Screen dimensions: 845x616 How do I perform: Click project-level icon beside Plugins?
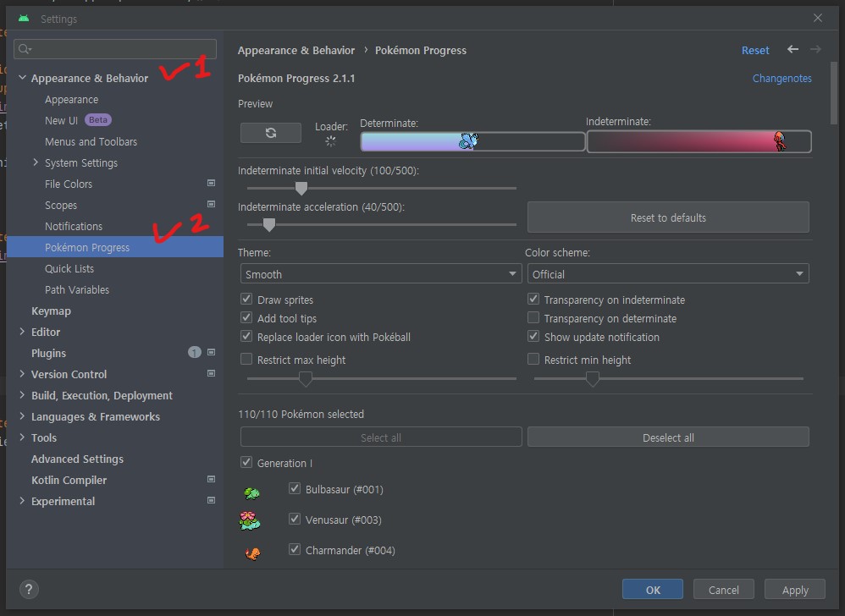(x=212, y=352)
